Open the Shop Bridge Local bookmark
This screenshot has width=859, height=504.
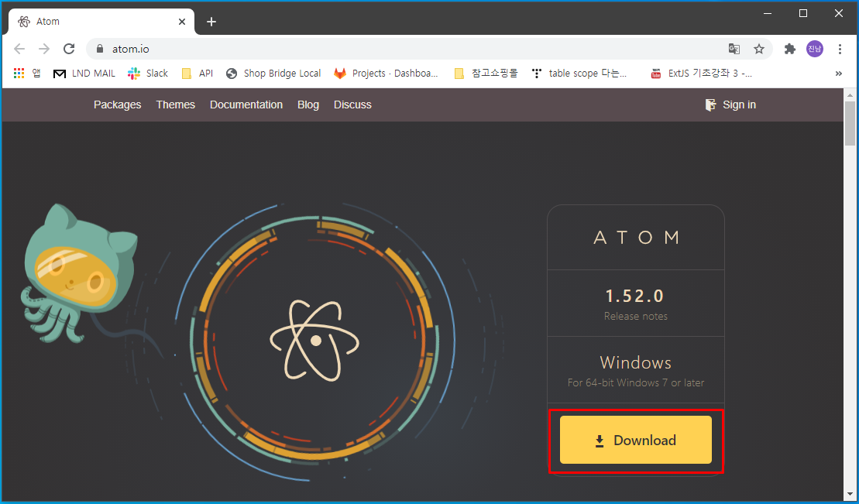coord(273,73)
